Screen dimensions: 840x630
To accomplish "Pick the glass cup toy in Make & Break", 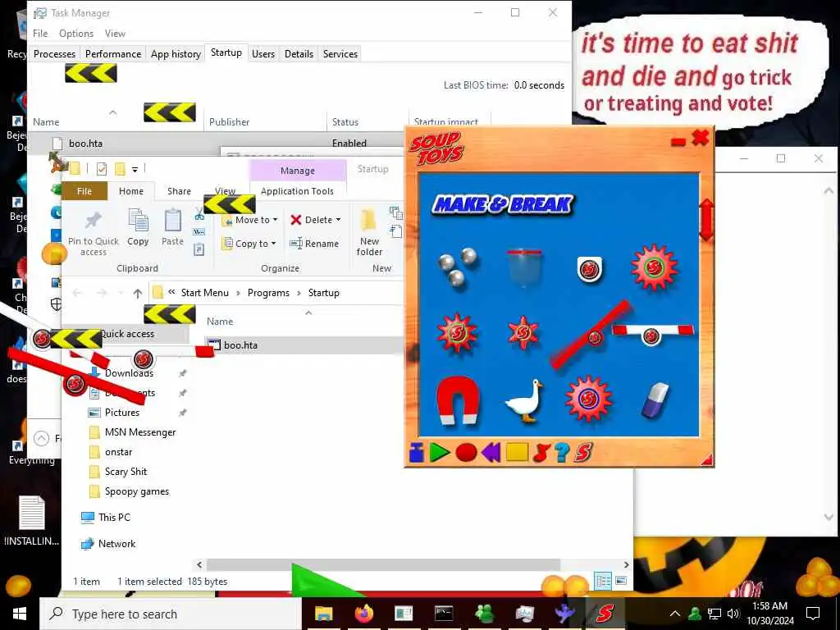I will click(524, 267).
